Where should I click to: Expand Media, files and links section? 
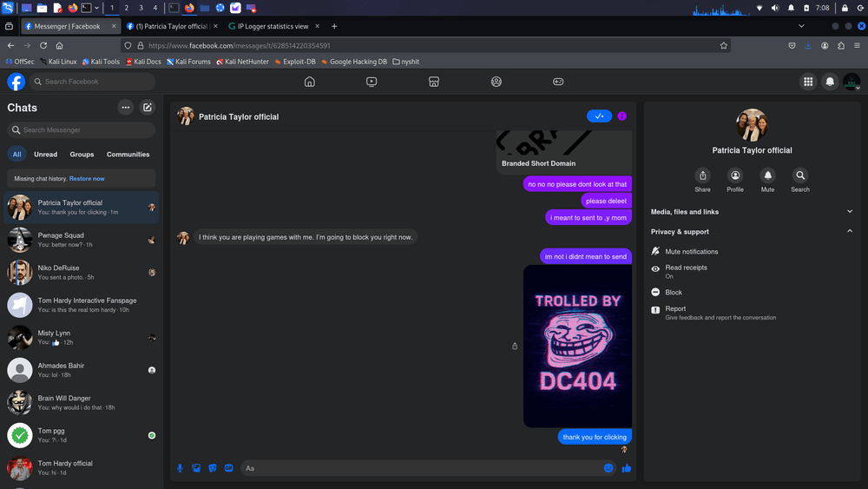pos(753,212)
